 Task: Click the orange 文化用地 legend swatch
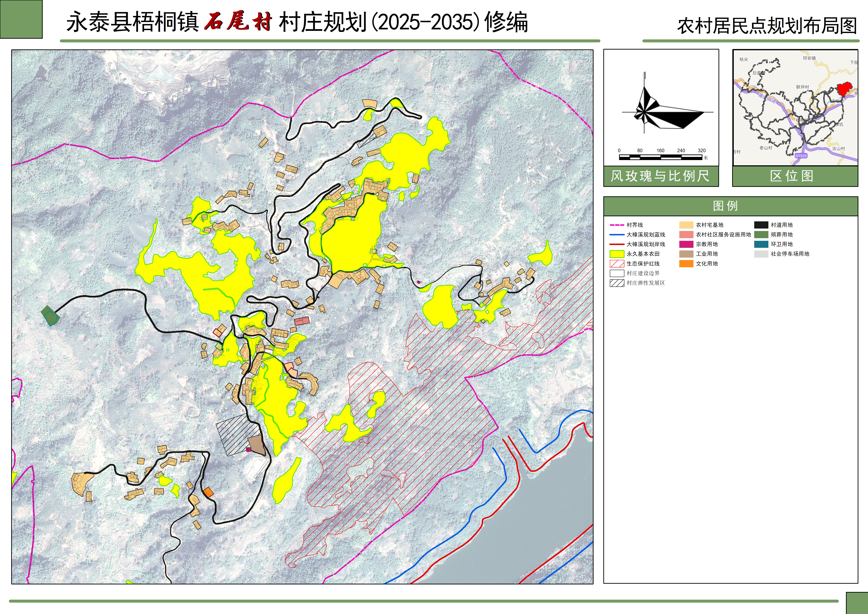pos(686,264)
